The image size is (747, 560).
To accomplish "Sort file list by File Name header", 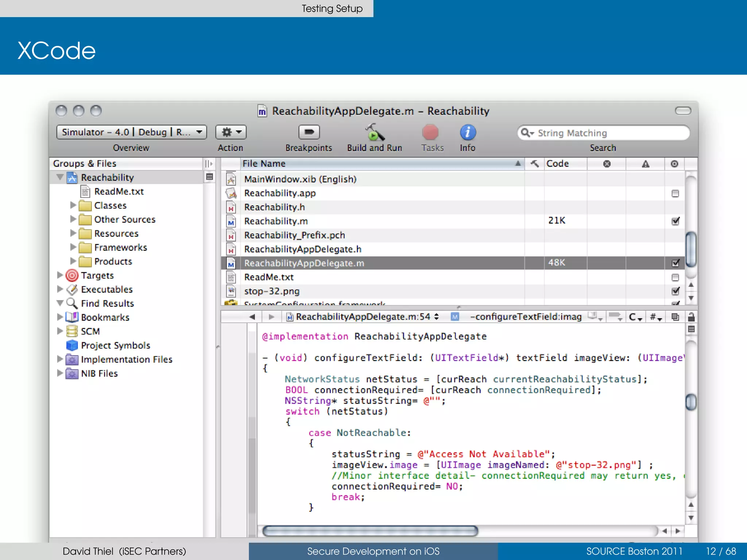I will click(382, 164).
